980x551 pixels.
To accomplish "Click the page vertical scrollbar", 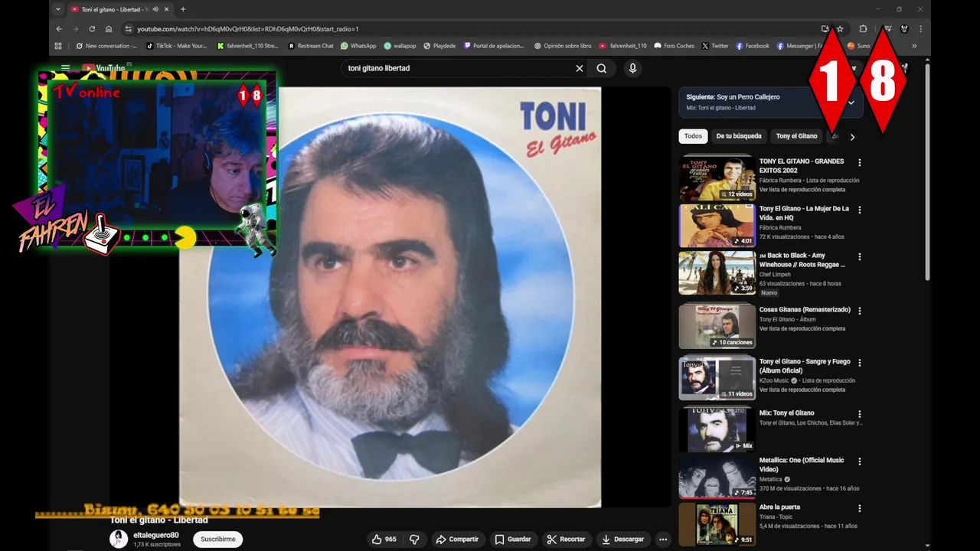I will (x=927, y=172).
